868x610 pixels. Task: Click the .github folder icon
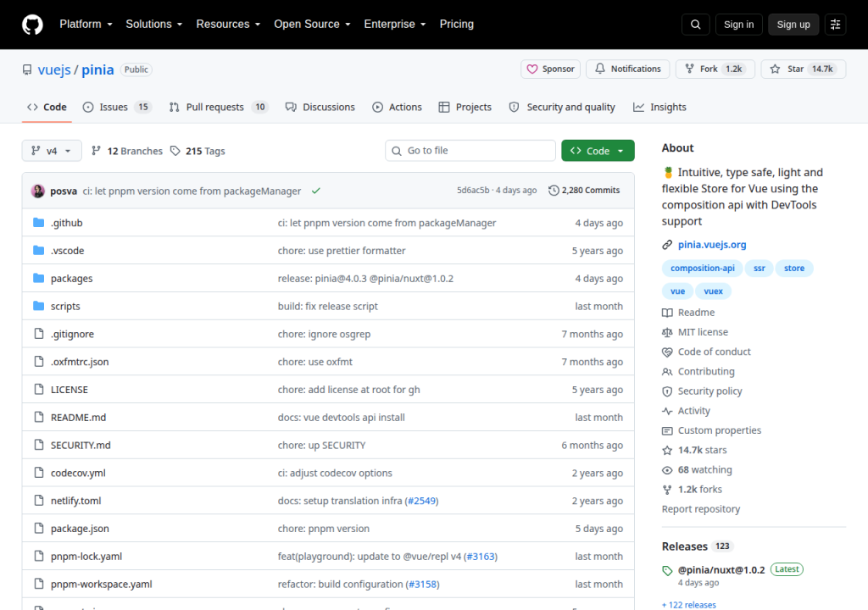pos(39,223)
